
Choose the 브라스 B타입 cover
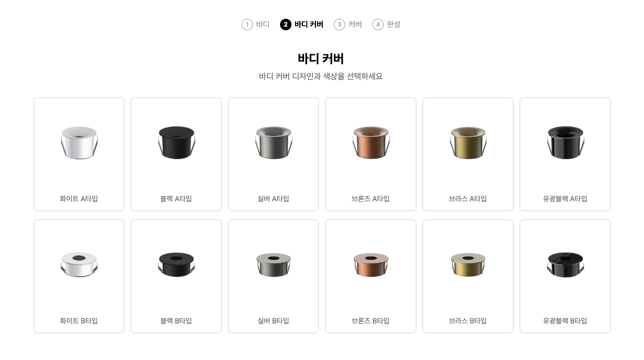[468, 276]
